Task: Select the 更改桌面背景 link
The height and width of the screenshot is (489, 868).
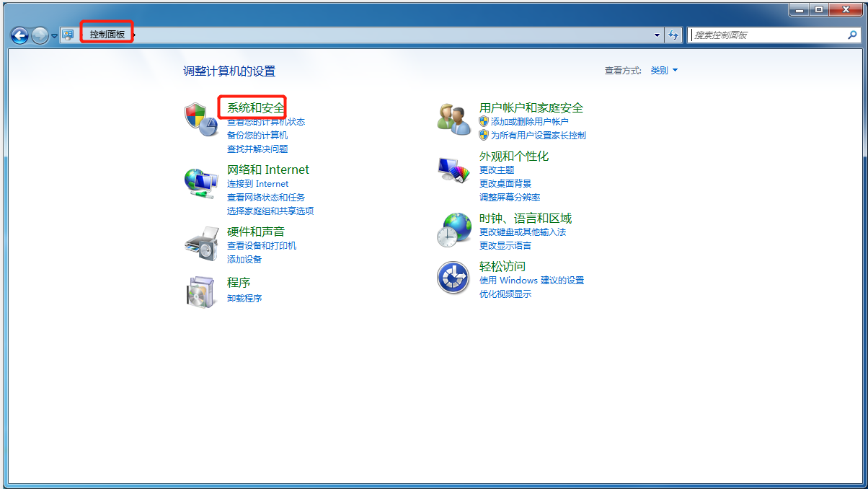Action: click(505, 184)
